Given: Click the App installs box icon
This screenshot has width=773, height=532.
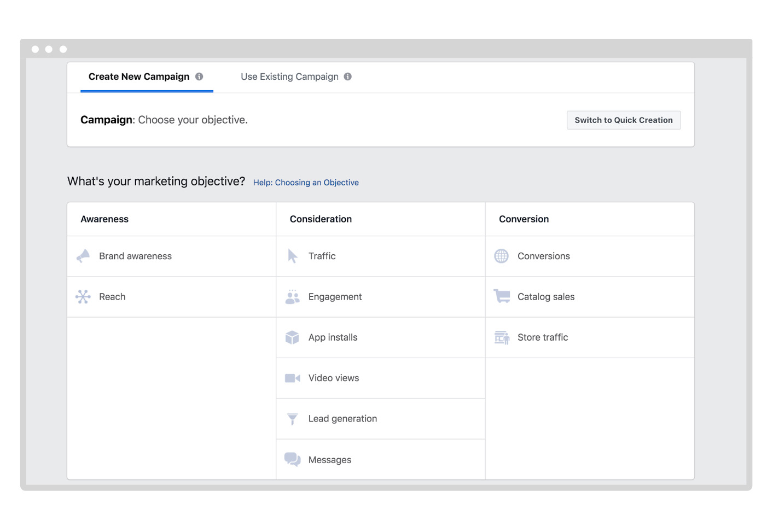Looking at the screenshot, I should pyautogui.click(x=293, y=337).
